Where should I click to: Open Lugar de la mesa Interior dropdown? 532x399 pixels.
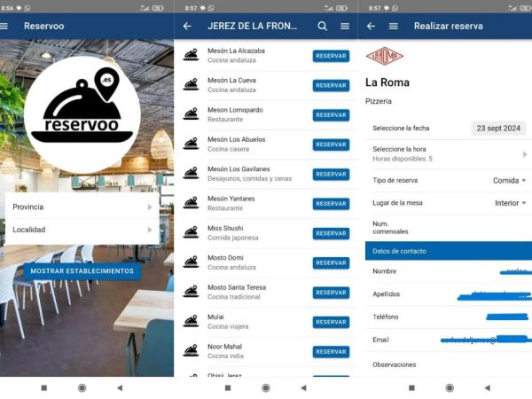tap(511, 203)
